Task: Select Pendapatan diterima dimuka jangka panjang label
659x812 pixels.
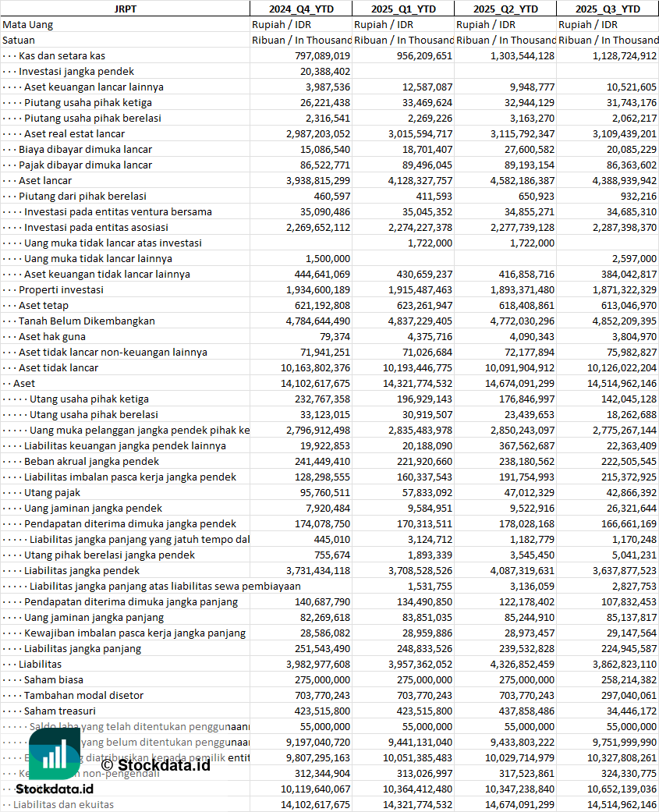Action: coord(131,601)
